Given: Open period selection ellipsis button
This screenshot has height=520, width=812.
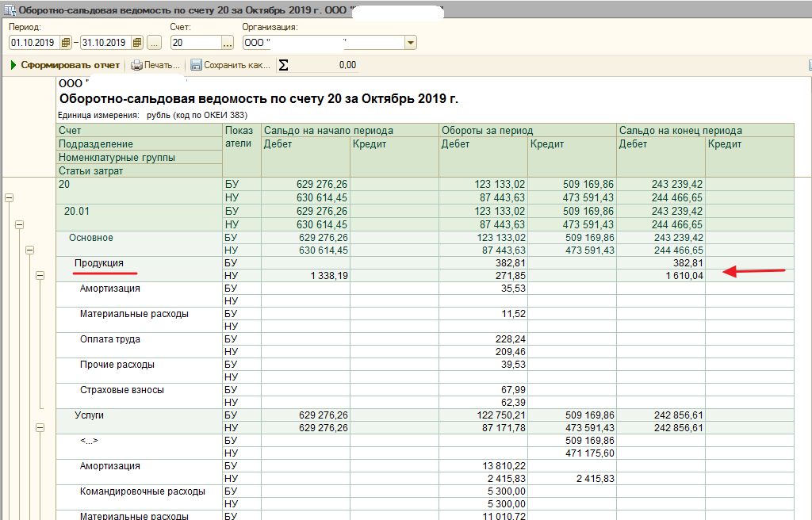Looking at the screenshot, I should coord(155,43).
